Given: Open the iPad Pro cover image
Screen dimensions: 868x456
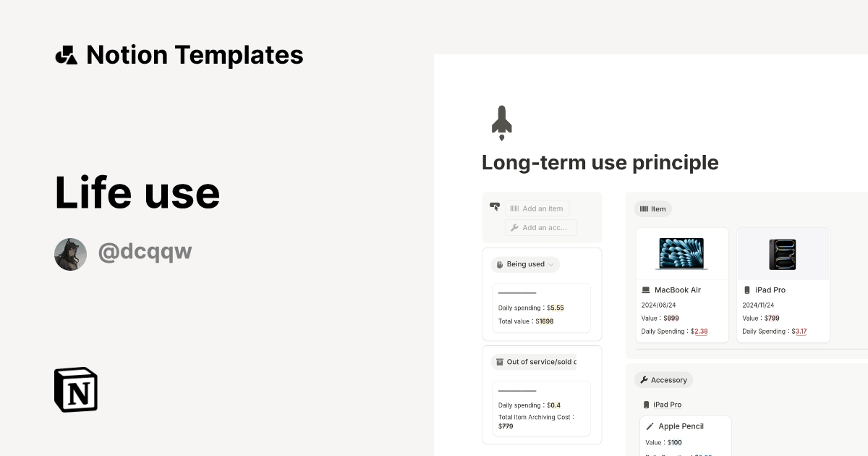Looking at the screenshot, I should [x=783, y=254].
